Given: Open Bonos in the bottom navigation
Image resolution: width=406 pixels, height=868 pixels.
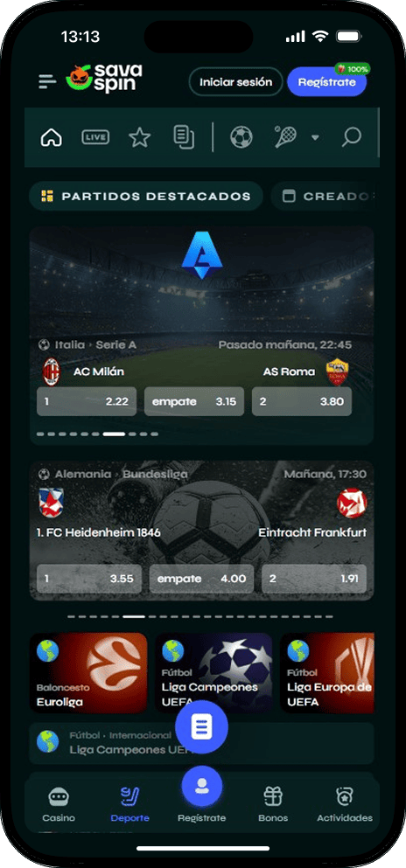Looking at the screenshot, I should pyautogui.click(x=272, y=804).
